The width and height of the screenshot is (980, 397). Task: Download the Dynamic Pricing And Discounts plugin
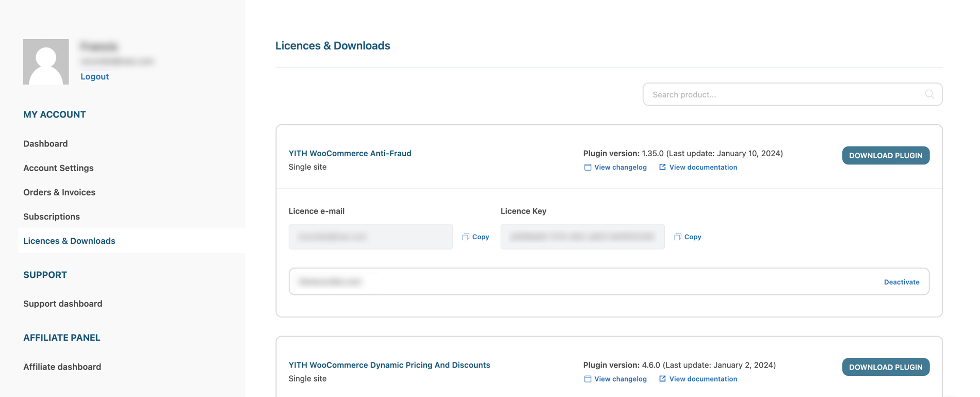pyautogui.click(x=886, y=367)
